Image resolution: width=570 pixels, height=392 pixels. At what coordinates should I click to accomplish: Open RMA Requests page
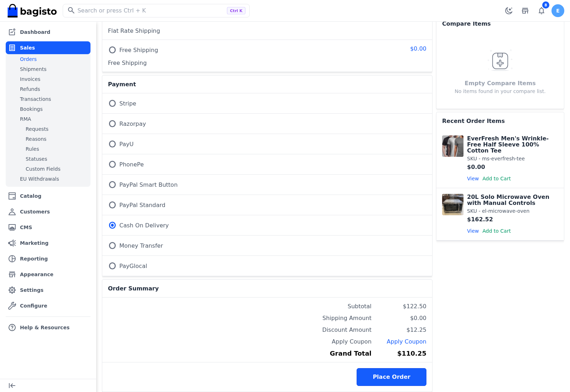click(37, 129)
